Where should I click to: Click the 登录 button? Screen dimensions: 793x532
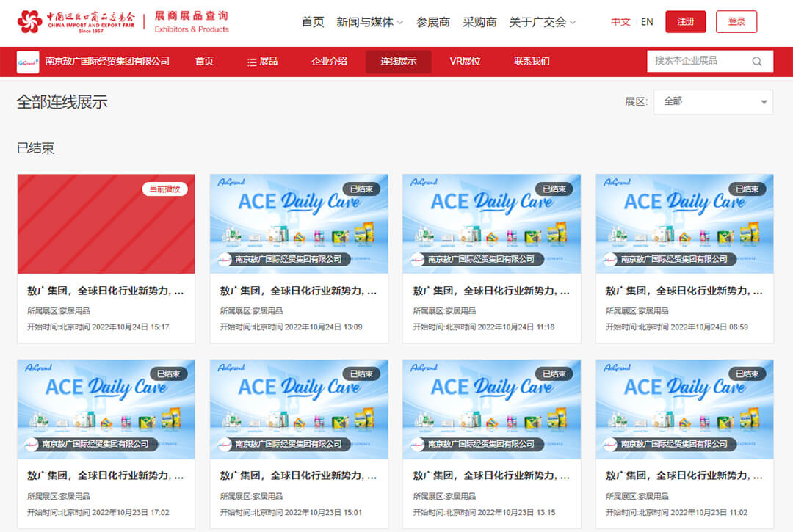[x=736, y=22]
